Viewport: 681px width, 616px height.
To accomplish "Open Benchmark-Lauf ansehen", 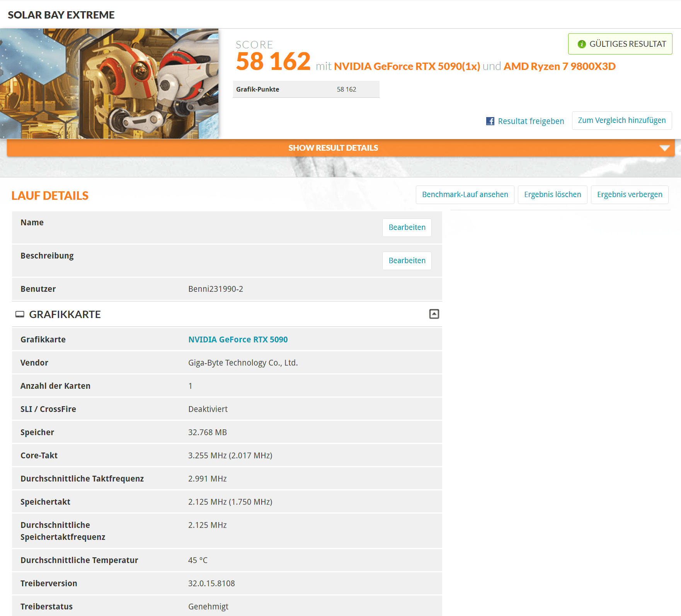I will click(x=465, y=195).
